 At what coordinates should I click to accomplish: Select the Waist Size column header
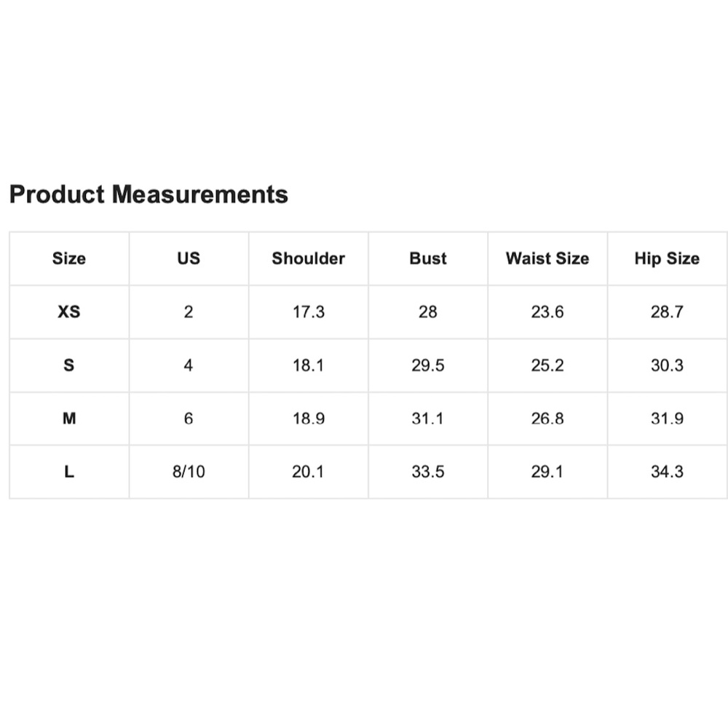coord(547,258)
